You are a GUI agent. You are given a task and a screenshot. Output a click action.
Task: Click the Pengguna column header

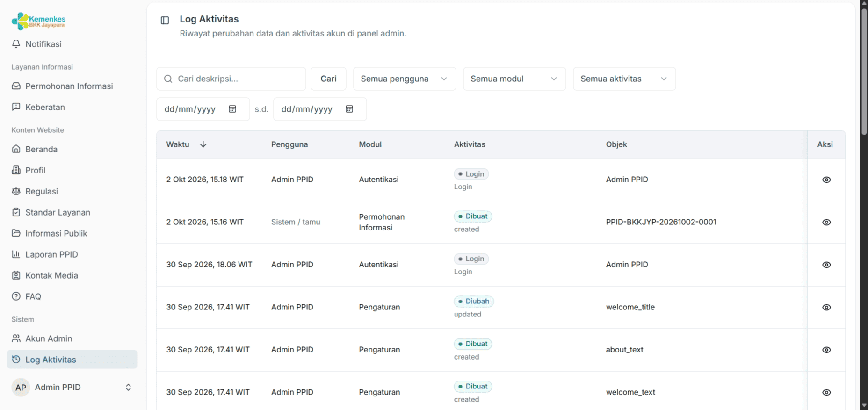[289, 144]
